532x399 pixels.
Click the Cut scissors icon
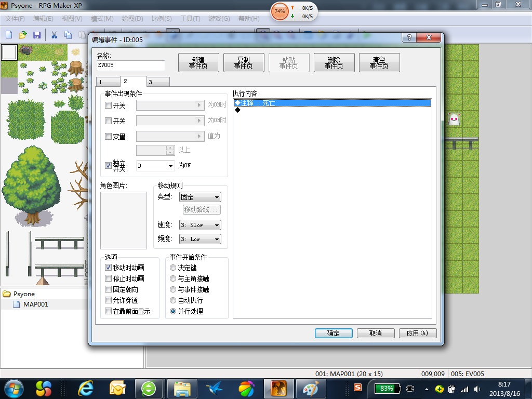(x=54, y=35)
